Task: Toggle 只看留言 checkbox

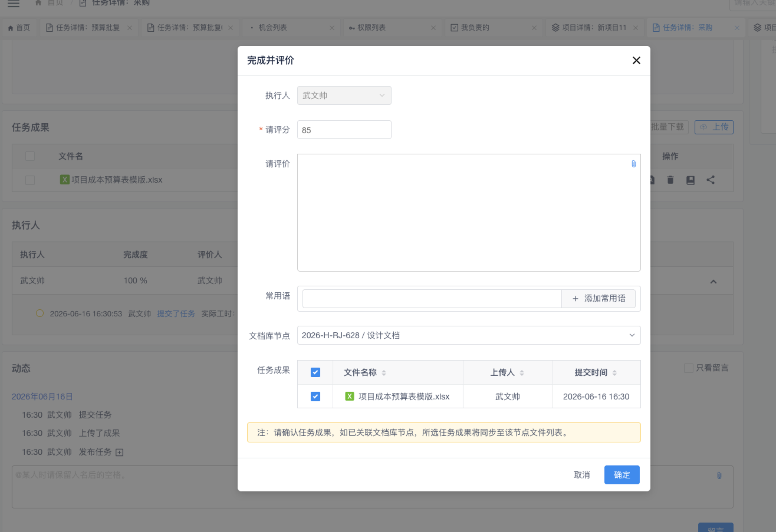Action: click(x=689, y=368)
